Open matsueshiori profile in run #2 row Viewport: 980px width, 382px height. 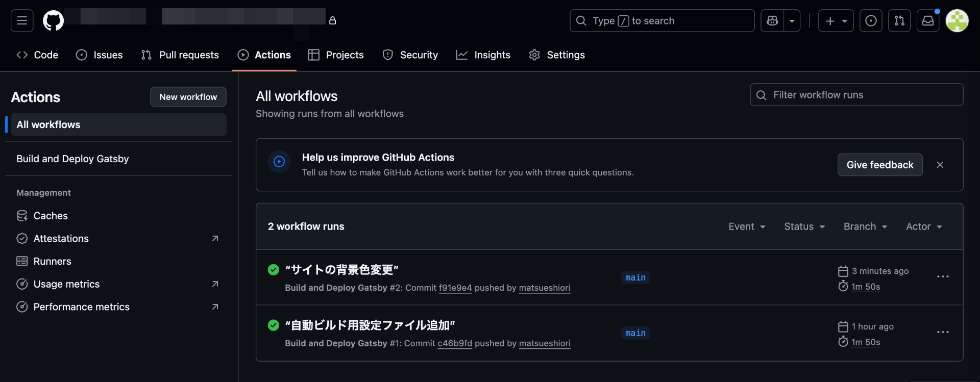coord(545,288)
